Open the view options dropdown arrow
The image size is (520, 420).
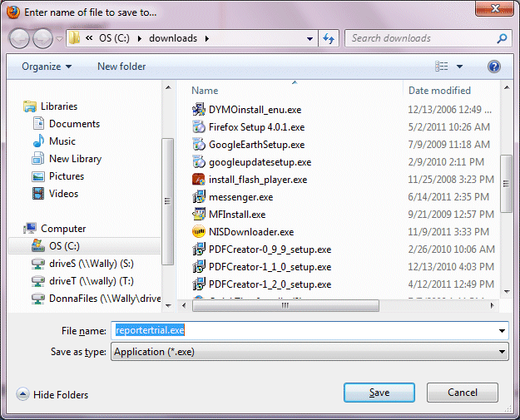pyautogui.click(x=459, y=67)
